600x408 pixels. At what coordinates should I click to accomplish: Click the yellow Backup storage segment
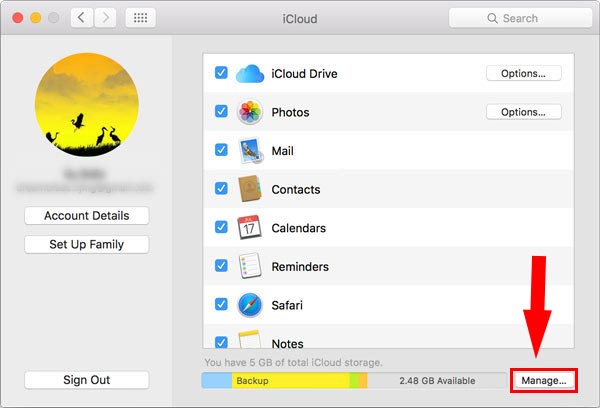(290, 380)
